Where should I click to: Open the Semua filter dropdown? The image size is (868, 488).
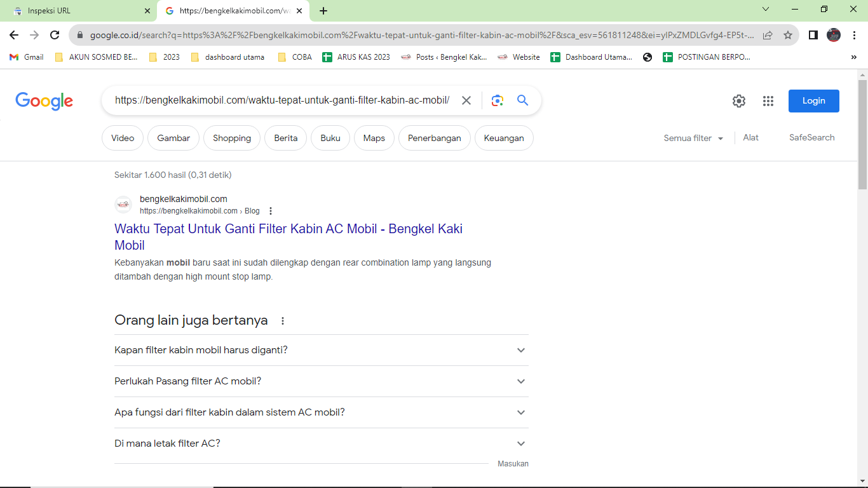point(693,138)
